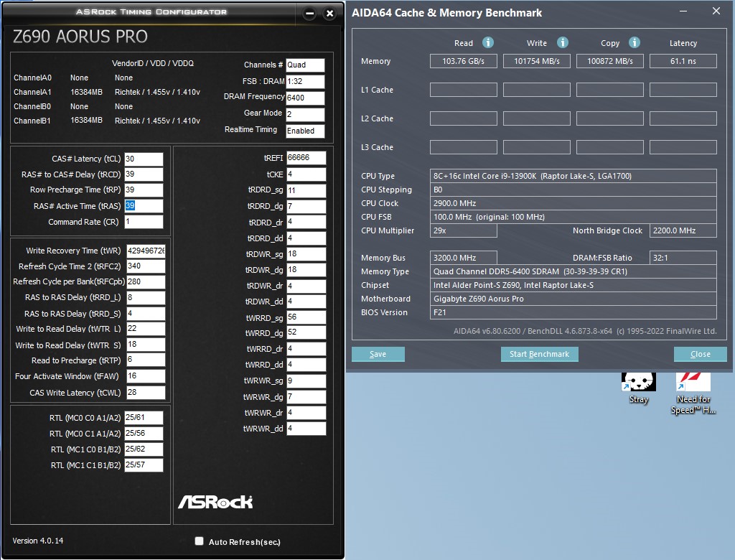Close the AIDA64 window with X
The width and height of the screenshot is (735, 560).
point(716,11)
